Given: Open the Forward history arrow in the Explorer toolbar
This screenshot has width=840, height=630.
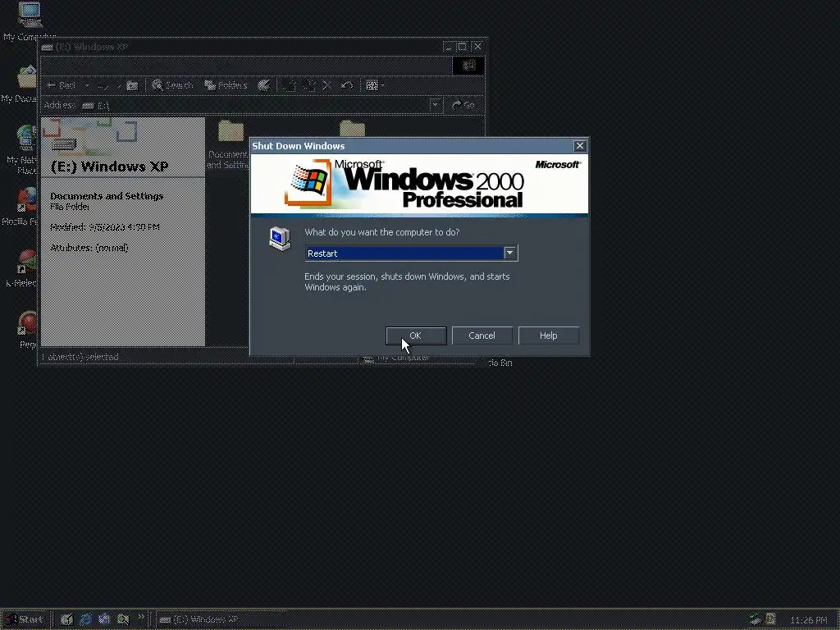Looking at the screenshot, I should tap(119, 85).
